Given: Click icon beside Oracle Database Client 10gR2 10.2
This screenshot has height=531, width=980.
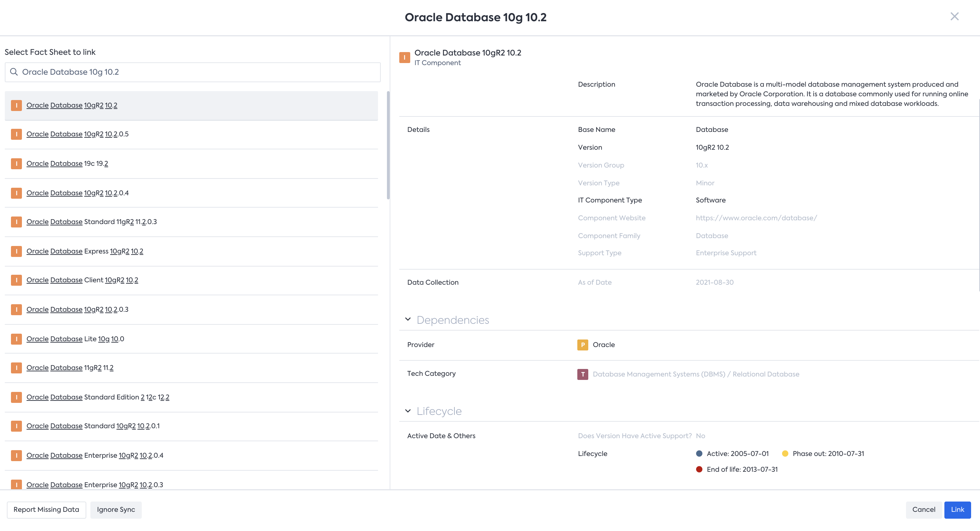Looking at the screenshot, I should click(16, 280).
